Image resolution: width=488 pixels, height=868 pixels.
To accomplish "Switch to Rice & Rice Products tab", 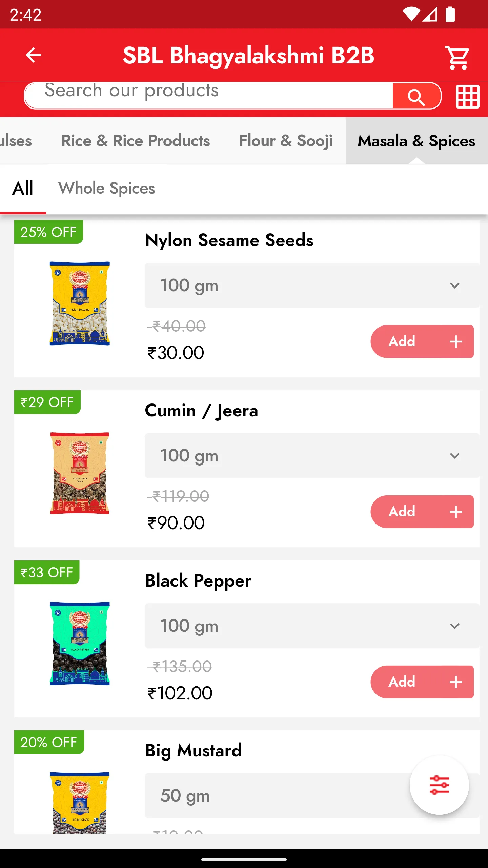I will click(x=136, y=141).
